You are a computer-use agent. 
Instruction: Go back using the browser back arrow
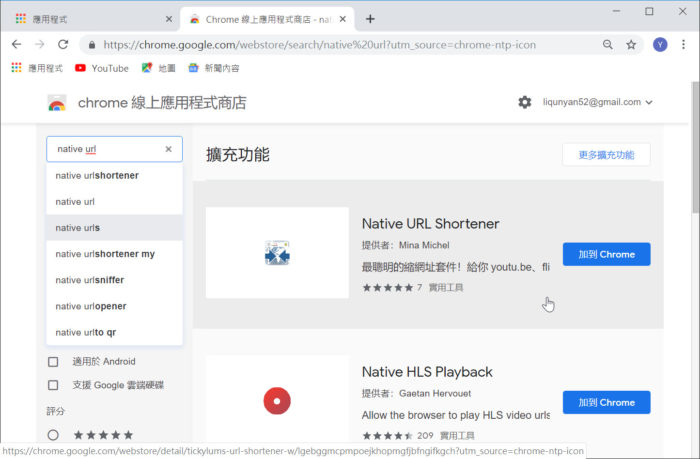17,44
